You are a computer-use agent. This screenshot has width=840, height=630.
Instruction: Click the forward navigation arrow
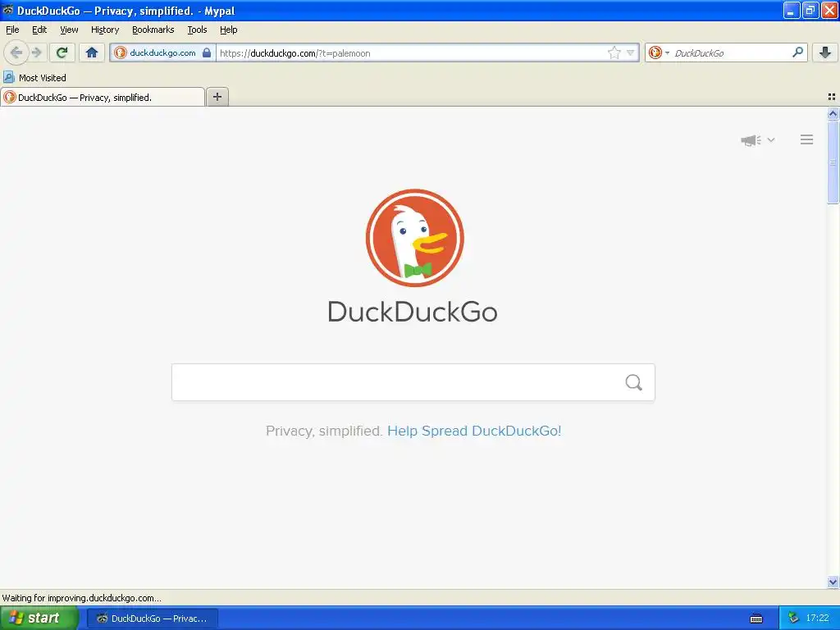click(x=37, y=52)
